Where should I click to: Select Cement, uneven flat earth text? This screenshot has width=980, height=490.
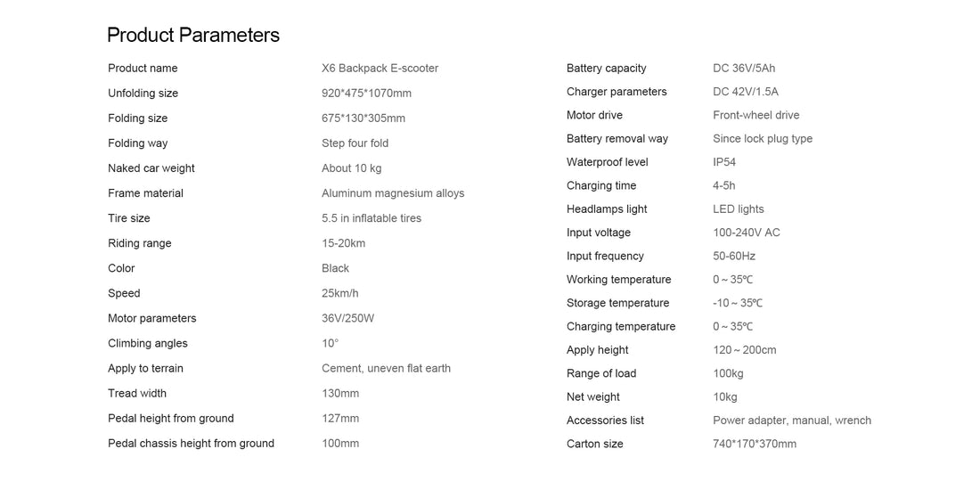pos(387,368)
